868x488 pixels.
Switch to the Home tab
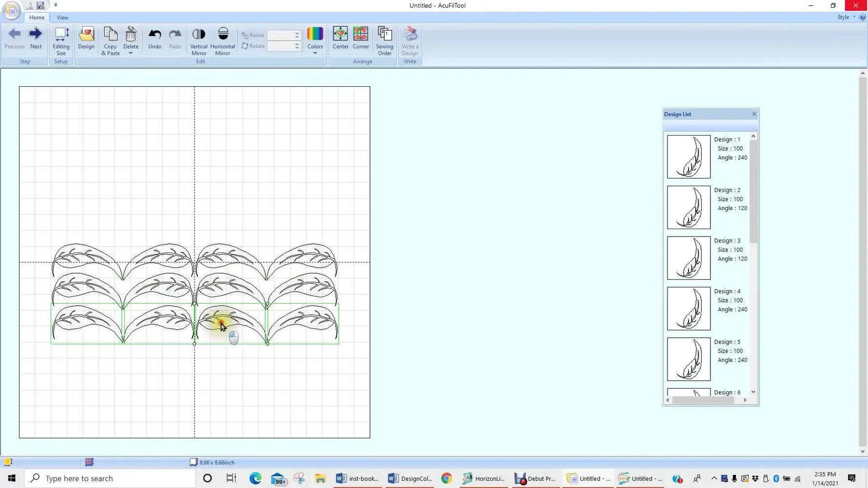(37, 17)
